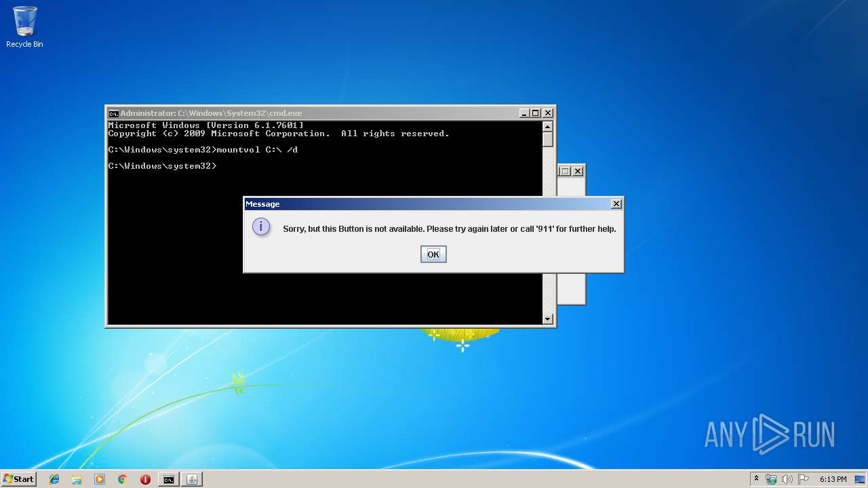Click cmd scrollbar down arrow
Screen dimensions: 868x488
pyautogui.click(x=548, y=319)
